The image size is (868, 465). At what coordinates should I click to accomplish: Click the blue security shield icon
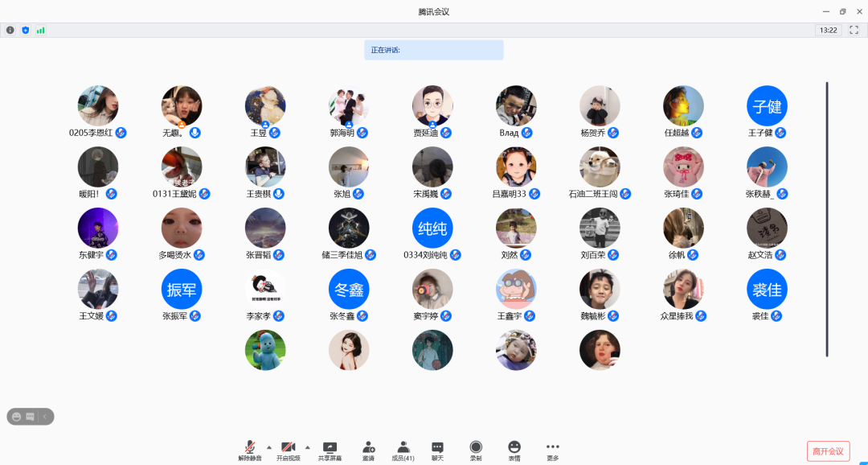click(25, 30)
